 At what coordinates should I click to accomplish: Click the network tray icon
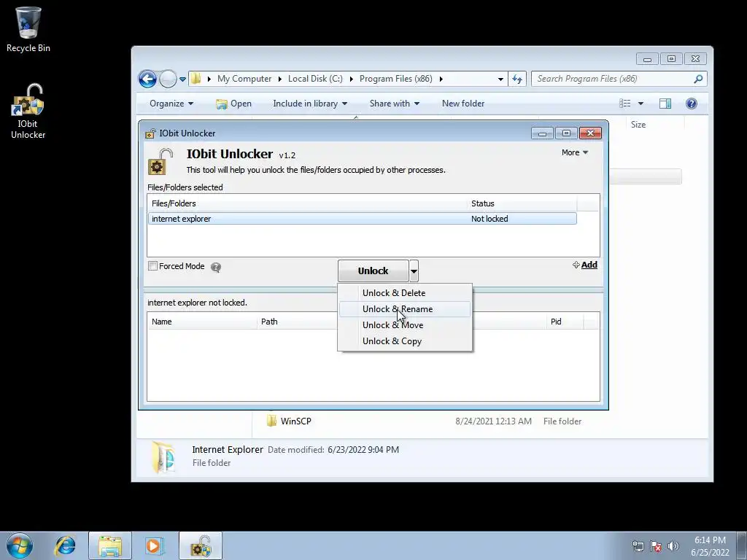(638, 546)
